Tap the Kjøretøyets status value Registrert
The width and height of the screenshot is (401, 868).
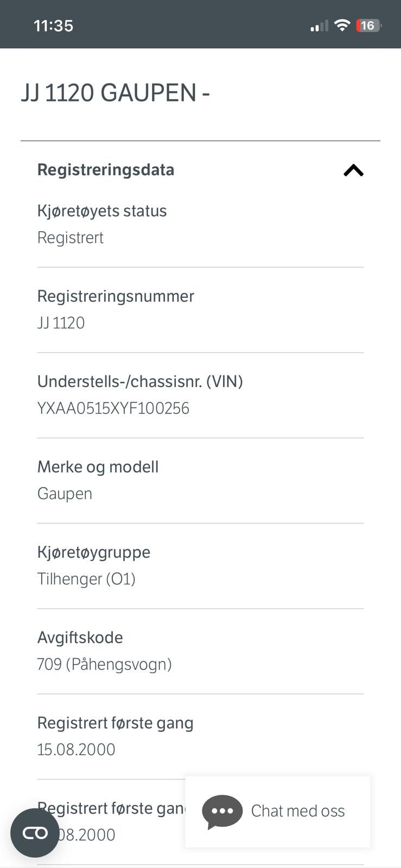coord(70,238)
